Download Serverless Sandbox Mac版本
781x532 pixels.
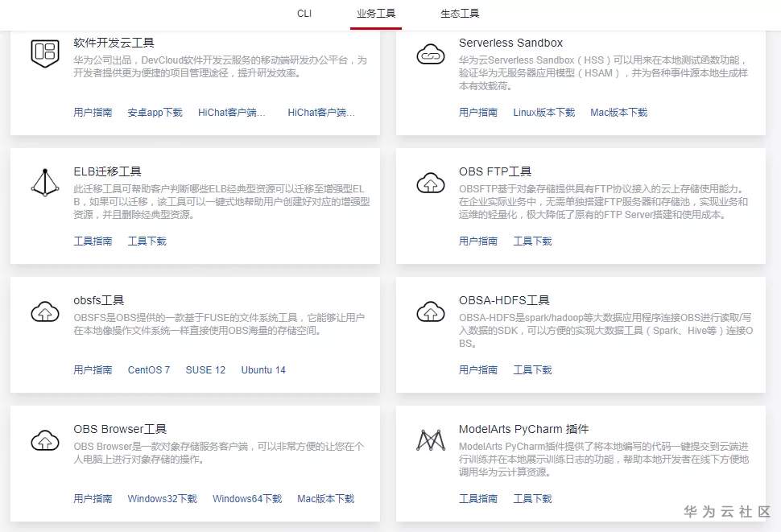[618, 113]
